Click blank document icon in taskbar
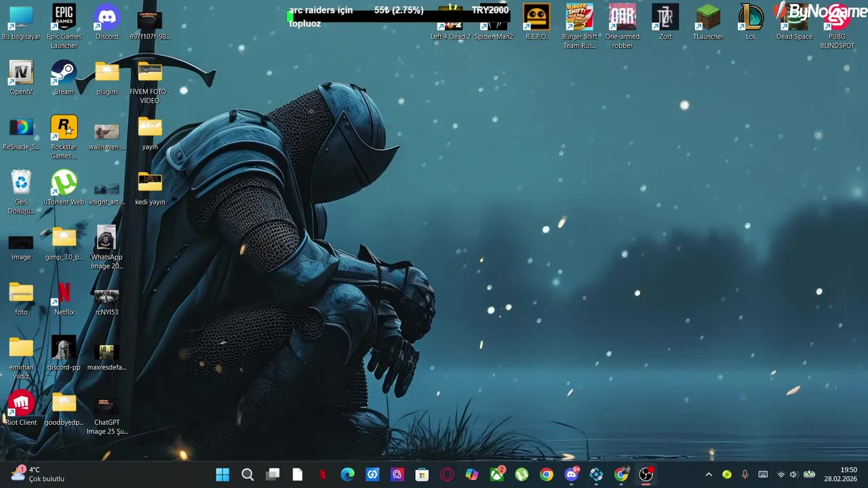This screenshot has width=868, height=488. 297,474
